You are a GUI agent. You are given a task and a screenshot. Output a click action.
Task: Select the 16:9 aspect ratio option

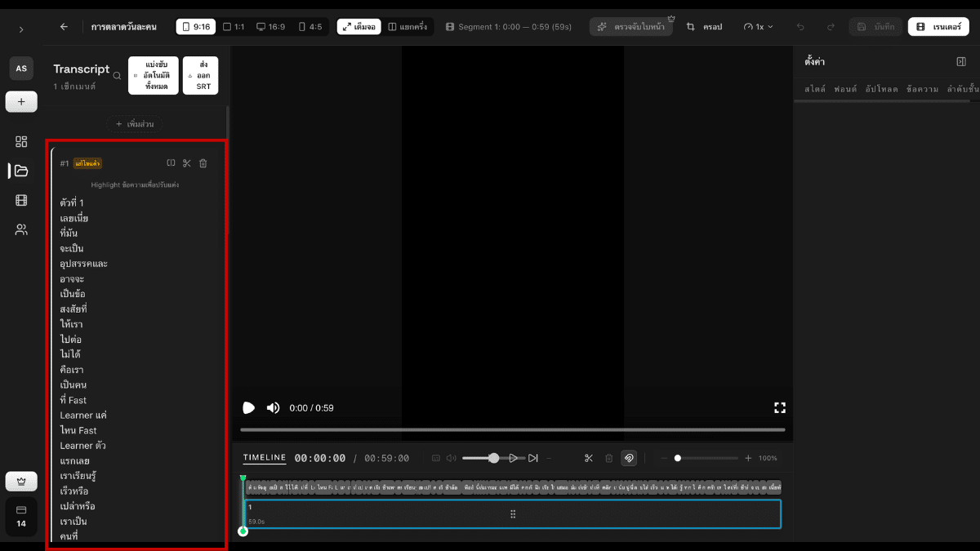click(270, 27)
